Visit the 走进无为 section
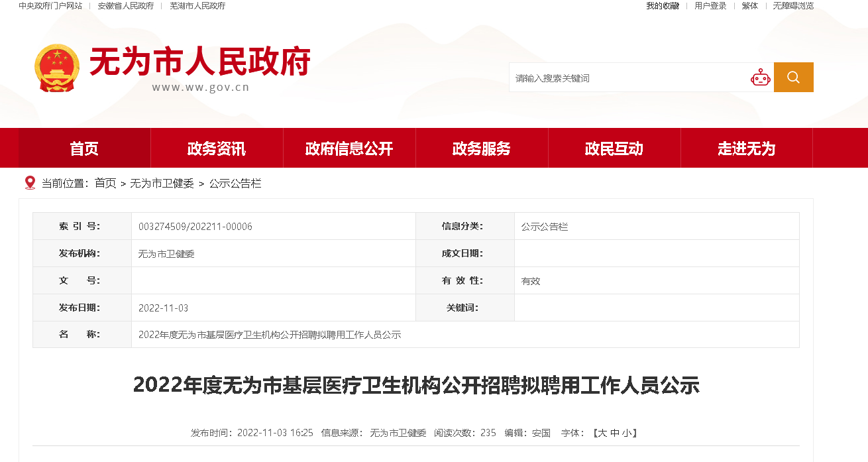Viewport: 868px width, 462px height. [x=747, y=148]
